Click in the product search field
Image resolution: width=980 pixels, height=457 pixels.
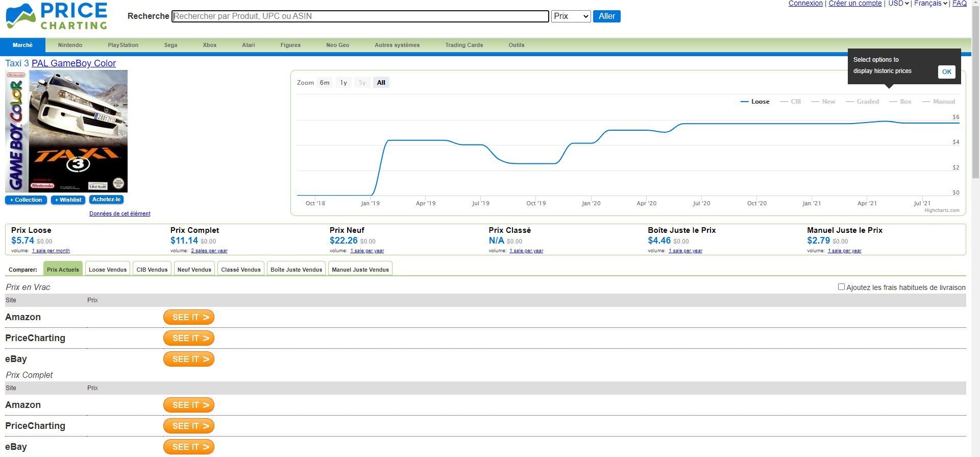click(360, 16)
